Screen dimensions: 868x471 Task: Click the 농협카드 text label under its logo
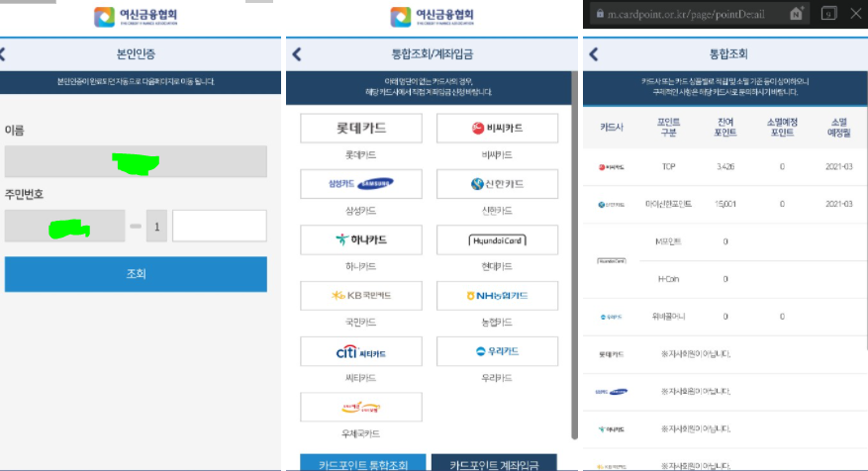point(497,323)
